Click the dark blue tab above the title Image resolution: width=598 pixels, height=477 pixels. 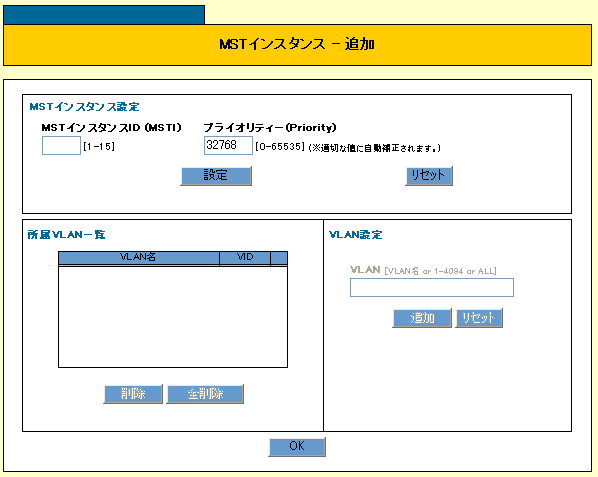pyautogui.click(x=104, y=14)
